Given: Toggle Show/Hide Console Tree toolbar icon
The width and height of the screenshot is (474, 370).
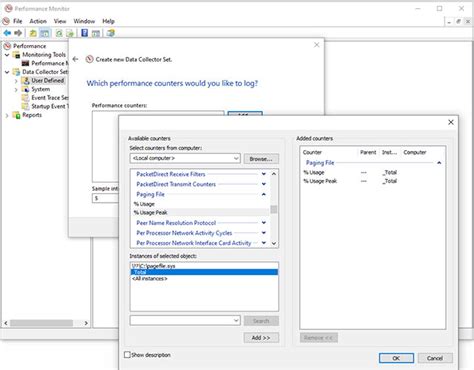Looking at the screenshot, I should [44, 33].
